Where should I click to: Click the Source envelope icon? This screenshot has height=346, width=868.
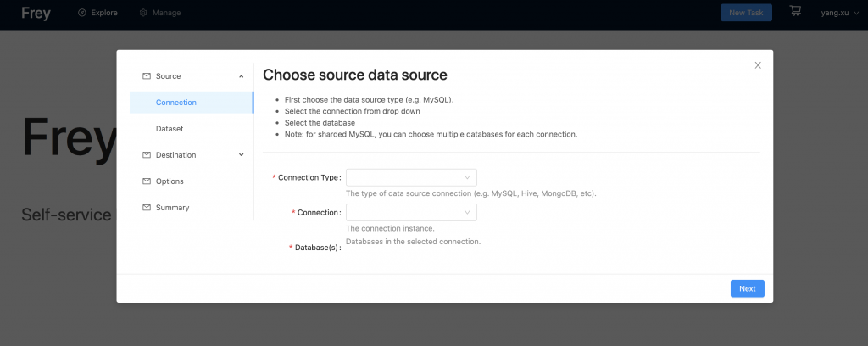pyautogui.click(x=147, y=76)
